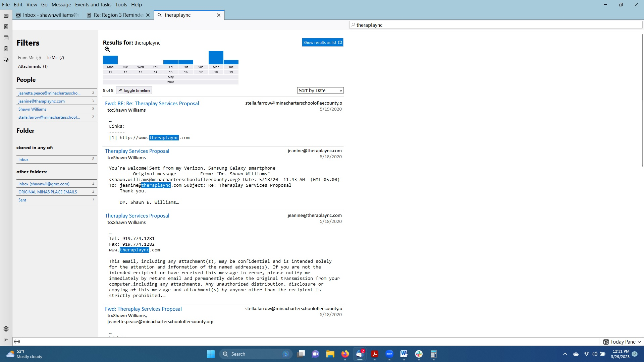Click the Mon 18 timeline bar
The image size is (644, 362).
pyautogui.click(x=216, y=58)
